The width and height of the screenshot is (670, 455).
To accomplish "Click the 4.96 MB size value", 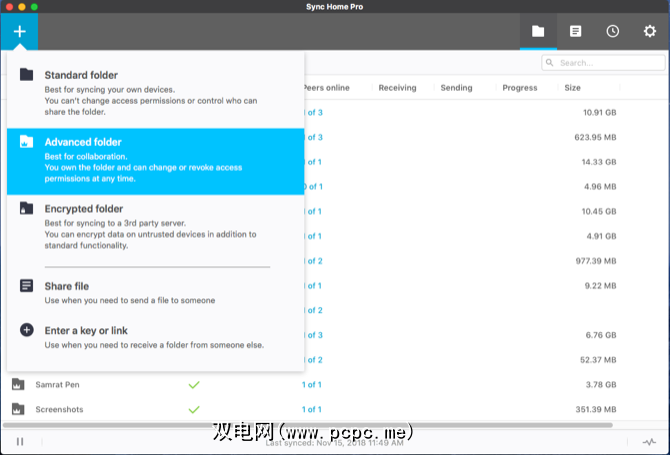I will coord(600,187).
